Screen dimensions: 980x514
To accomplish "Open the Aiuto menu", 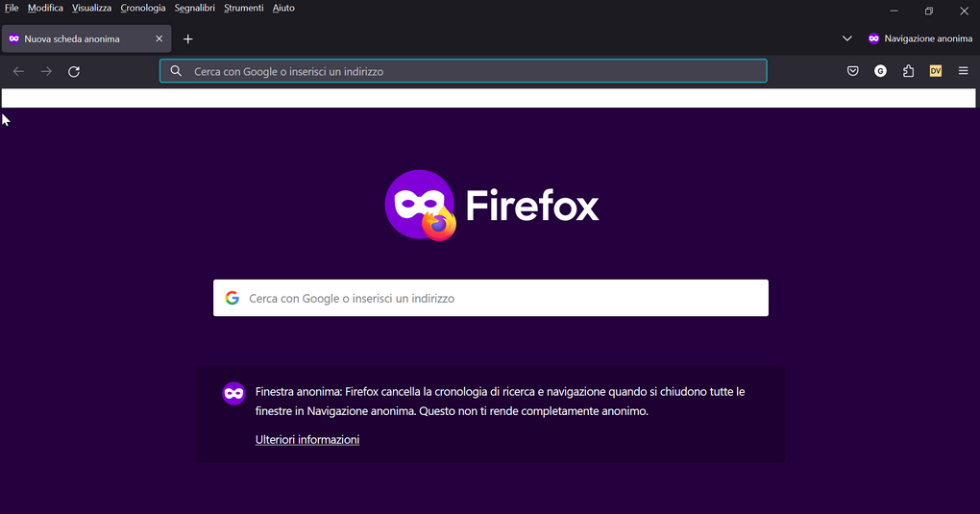I will 283,8.
